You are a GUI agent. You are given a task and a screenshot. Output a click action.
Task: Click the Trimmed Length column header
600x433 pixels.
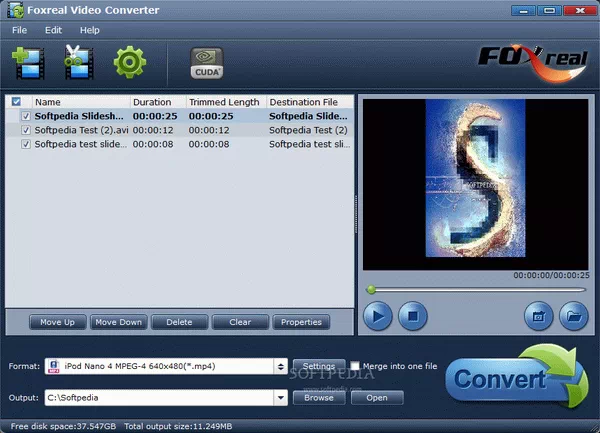(x=226, y=102)
